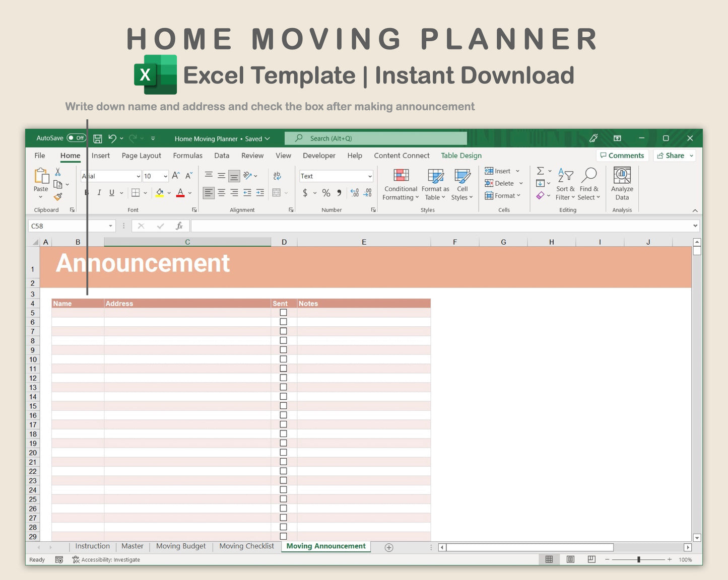Open Conditional Formatting
This screenshot has height=580, width=728.
[x=400, y=184]
